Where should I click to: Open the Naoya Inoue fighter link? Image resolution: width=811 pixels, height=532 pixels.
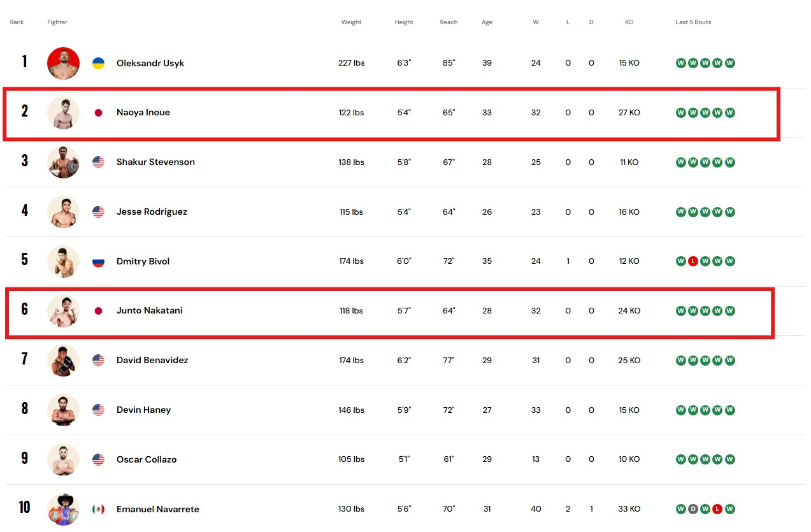click(143, 113)
